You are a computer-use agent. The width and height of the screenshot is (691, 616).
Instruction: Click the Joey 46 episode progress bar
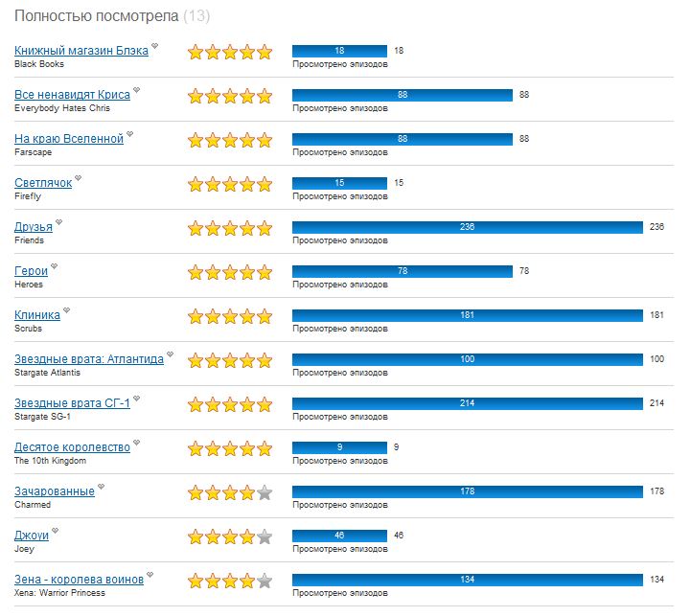click(x=340, y=536)
